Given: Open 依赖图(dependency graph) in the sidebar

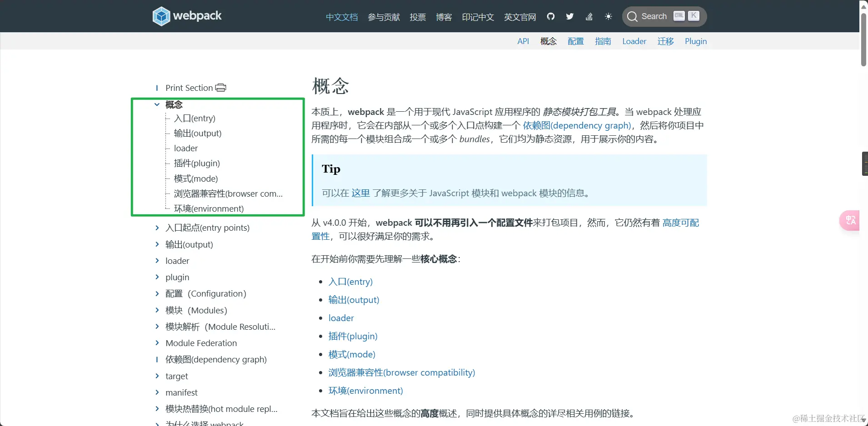Looking at the screenshot, I should pyautogui.click(x=216, y=360).
